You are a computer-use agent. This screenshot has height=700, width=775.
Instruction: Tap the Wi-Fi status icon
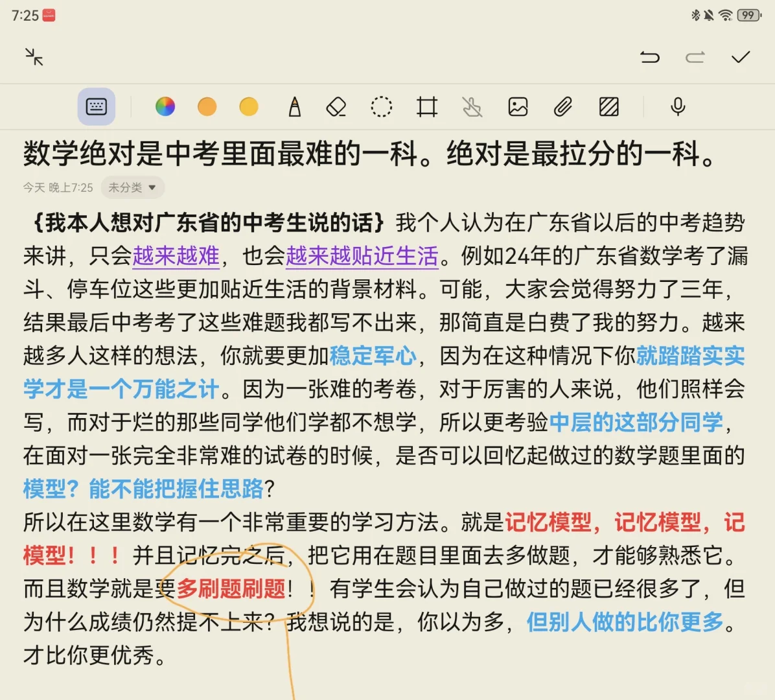(x=726, y=16)
